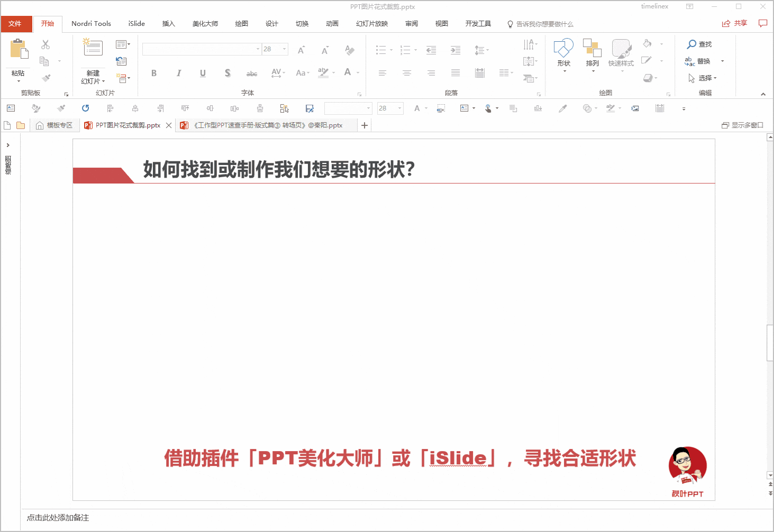Toggle Bold formatting

coord(154,73)
